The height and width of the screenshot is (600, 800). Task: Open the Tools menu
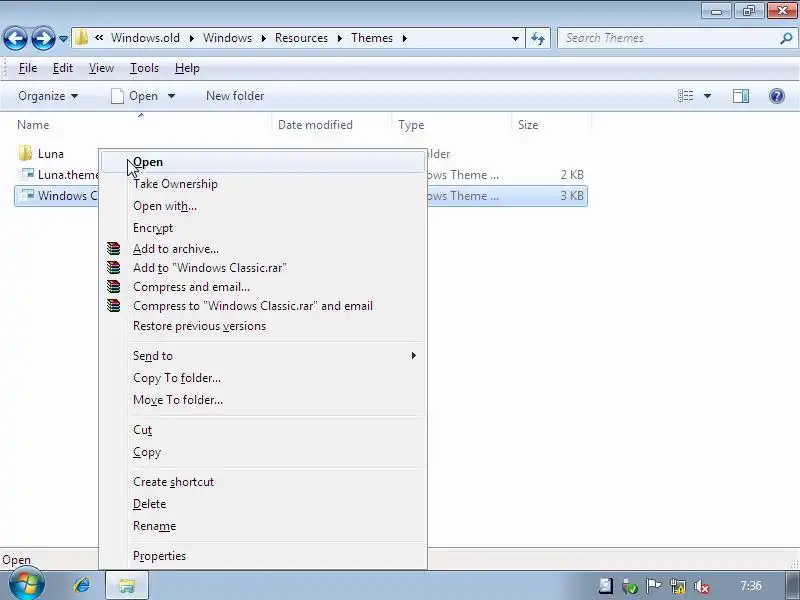click(x=144, y=68)
